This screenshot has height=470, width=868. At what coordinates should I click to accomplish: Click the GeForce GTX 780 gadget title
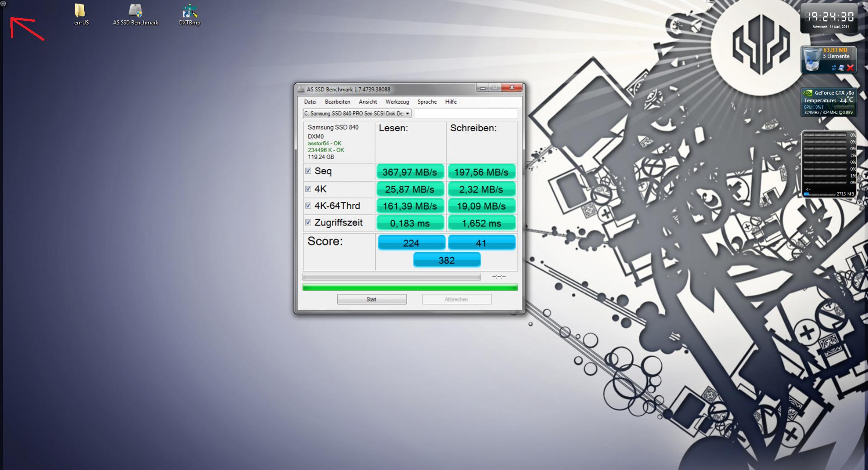834,93
